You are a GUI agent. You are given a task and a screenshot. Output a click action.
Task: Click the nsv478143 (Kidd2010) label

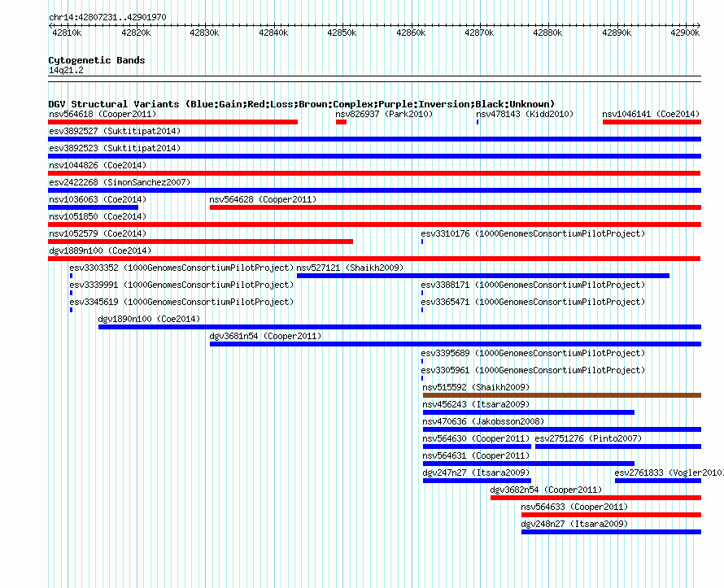point(525,114)
